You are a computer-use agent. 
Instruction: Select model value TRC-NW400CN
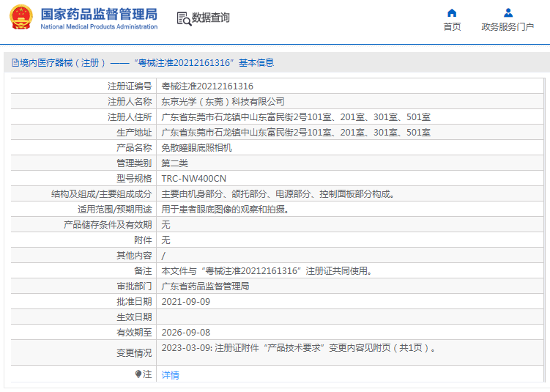193,179
